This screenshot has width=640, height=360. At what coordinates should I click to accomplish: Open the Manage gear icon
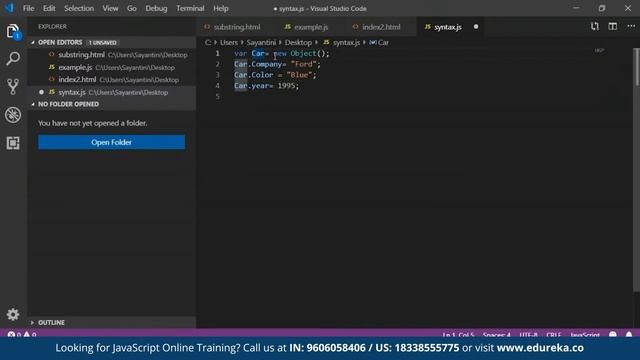click(13, 314)
